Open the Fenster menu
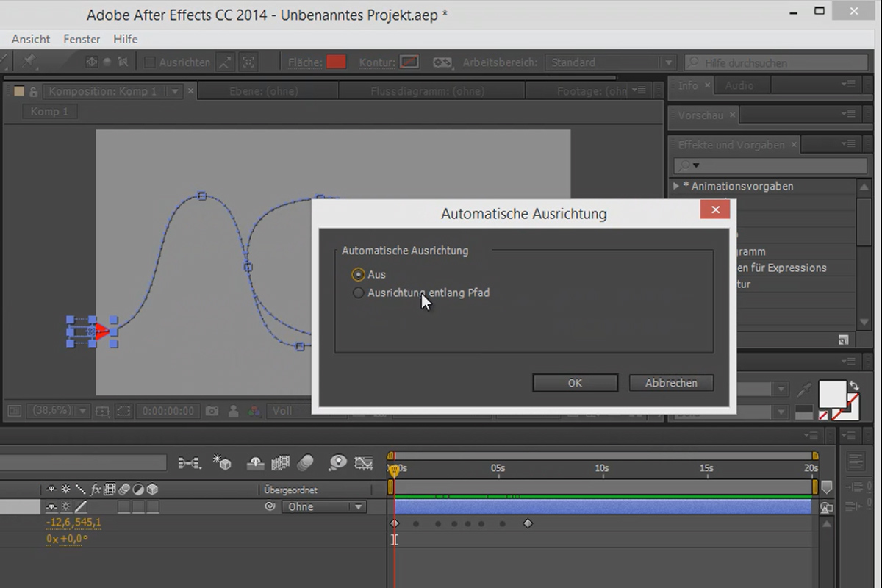Image resolution: width=882 pixels, height=588 pixels. 82,39
